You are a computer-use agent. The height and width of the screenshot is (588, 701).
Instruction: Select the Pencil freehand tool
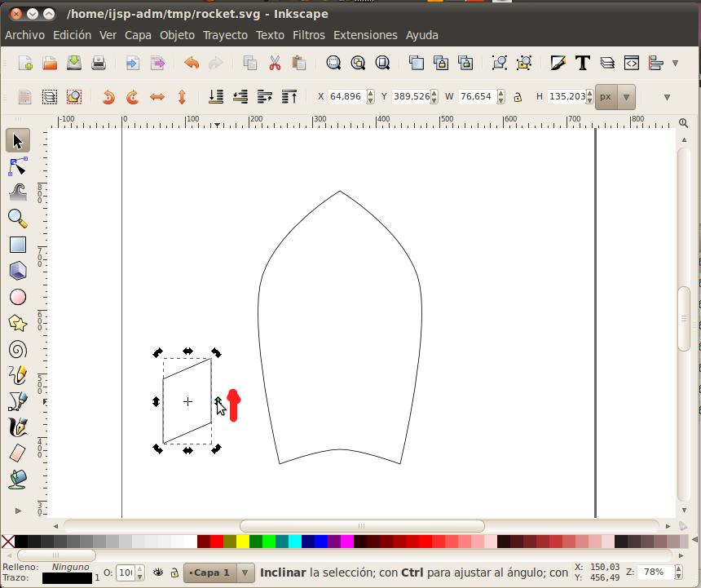[18, 375]
